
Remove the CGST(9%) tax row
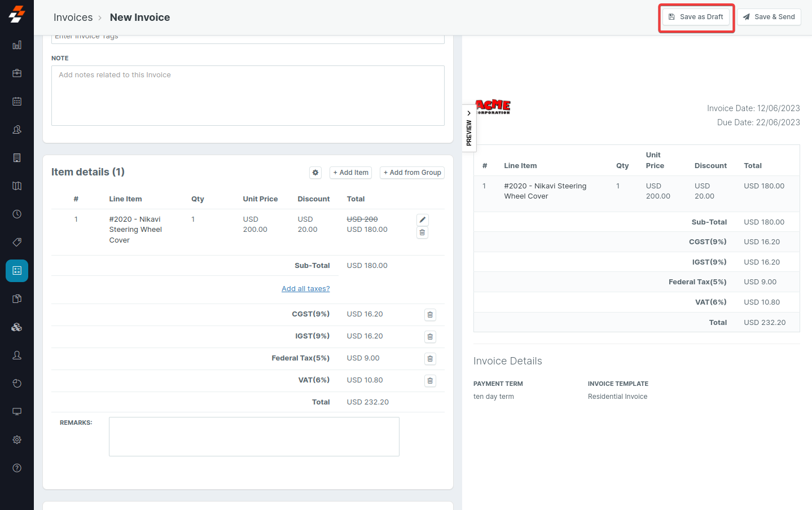pos(430,315)
